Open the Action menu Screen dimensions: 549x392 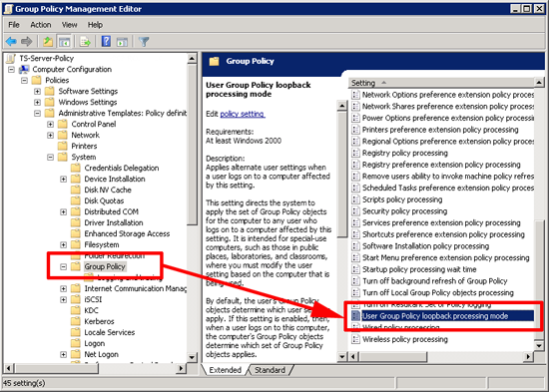pos(41,25)
